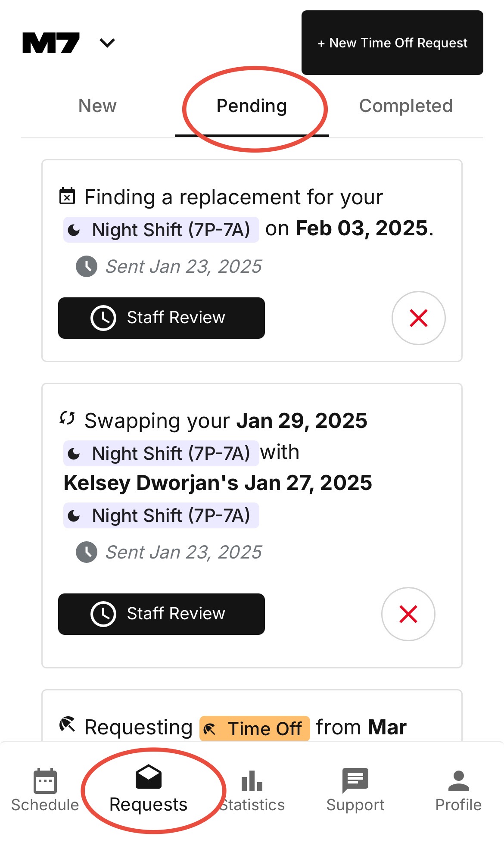Click Staff Review on replacement request
Viewport: 504px width, 849px height.
tap(161, 318)
